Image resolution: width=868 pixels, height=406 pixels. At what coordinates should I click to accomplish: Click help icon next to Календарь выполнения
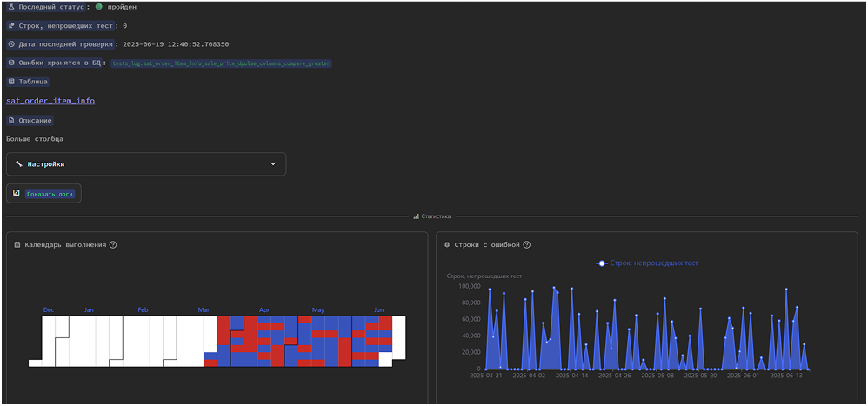pos(113,244)
